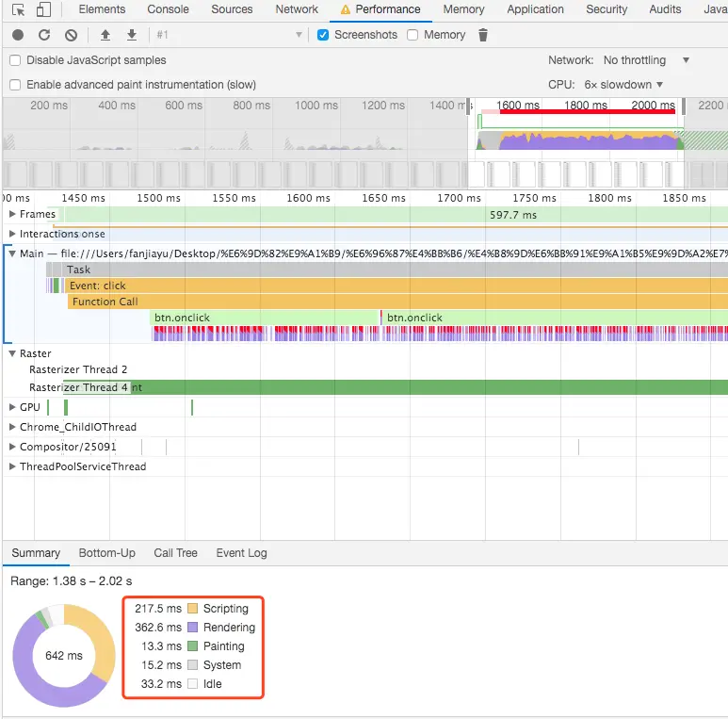Expand the Frames track
This screenshot has width=728, height=719.
point(12,214)
